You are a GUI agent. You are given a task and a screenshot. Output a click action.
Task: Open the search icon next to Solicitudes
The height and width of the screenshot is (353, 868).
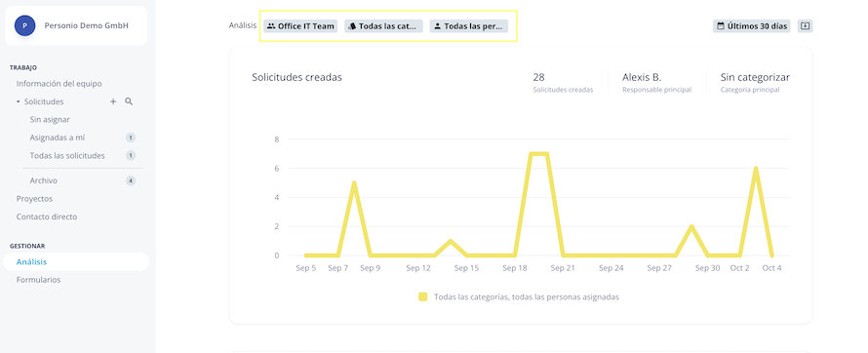click(129, 101)
